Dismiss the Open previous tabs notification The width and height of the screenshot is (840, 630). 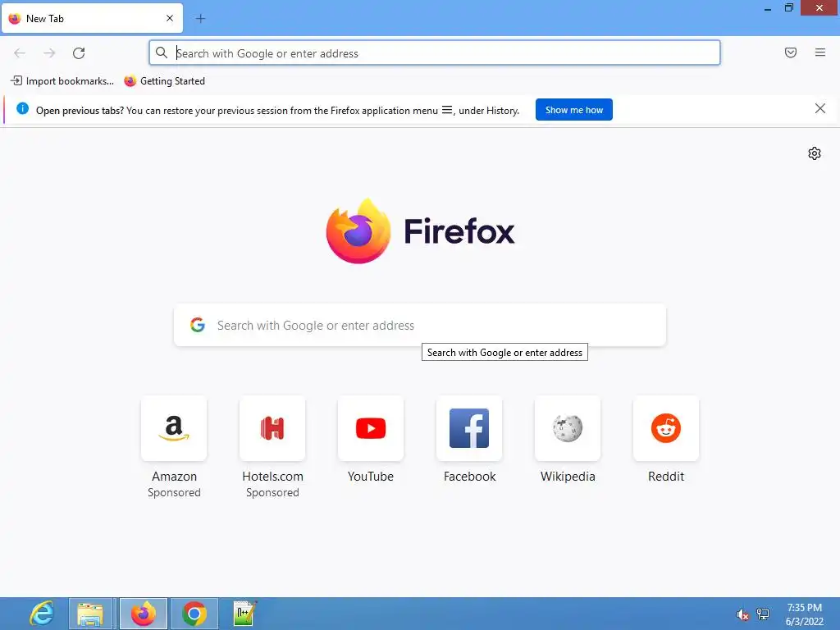click(x=819, y=109)
